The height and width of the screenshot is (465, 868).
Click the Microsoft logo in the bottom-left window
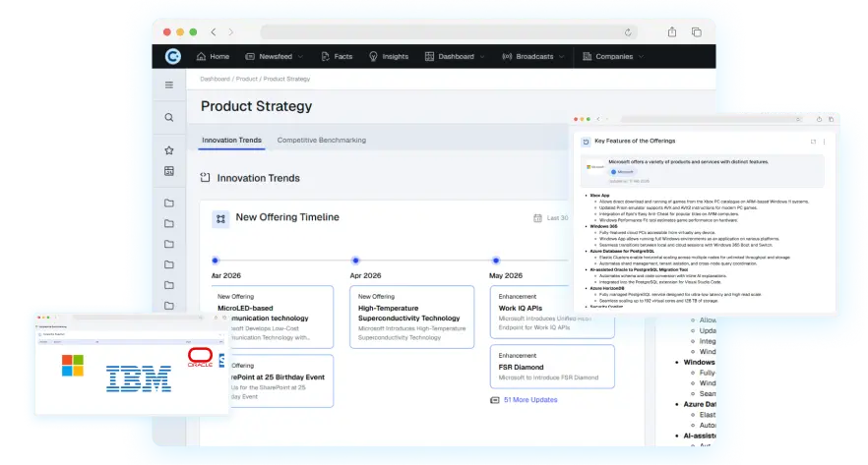coord(73,366)
